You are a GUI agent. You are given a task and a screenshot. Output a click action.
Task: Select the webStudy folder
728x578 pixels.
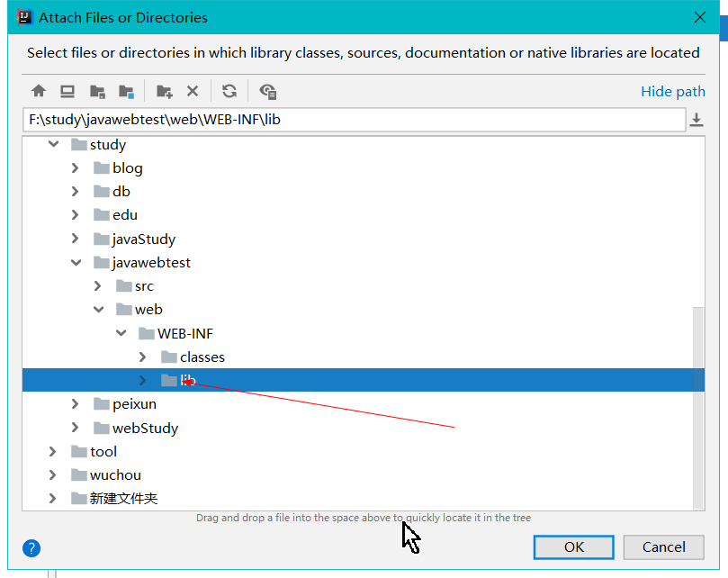point(136,428)
